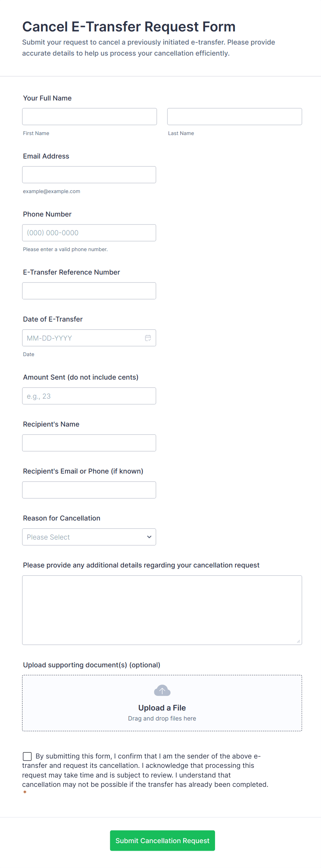Click the dropdown chevron arrow for cancellation reason
The height and width of the screenshot is (868, 321).
(149, 537)
